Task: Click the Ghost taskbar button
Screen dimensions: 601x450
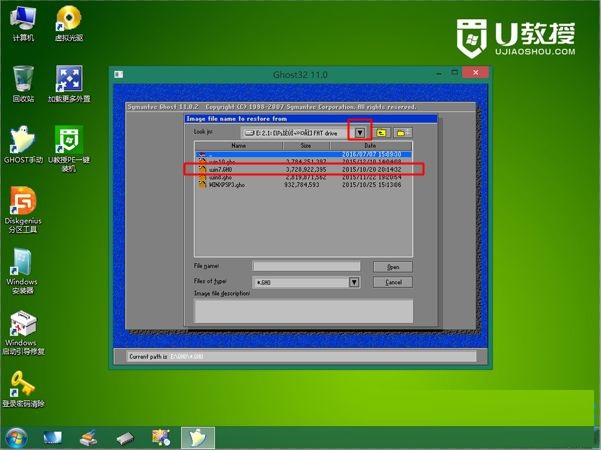Action: pos(197,437)
